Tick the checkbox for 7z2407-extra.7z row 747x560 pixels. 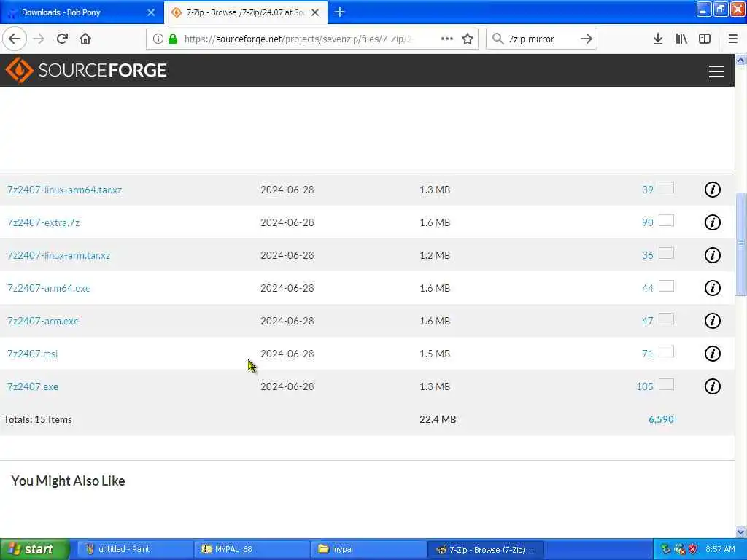(666, 220)
